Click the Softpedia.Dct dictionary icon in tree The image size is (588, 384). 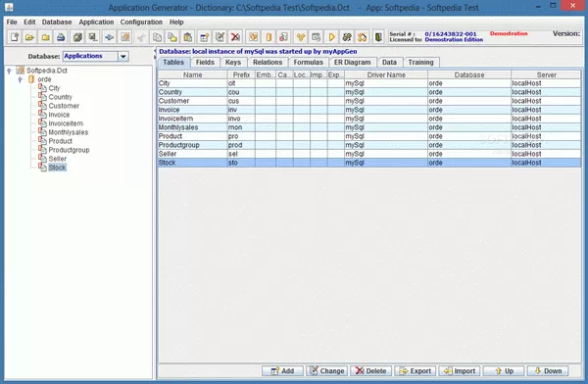(x=21, y=71)
